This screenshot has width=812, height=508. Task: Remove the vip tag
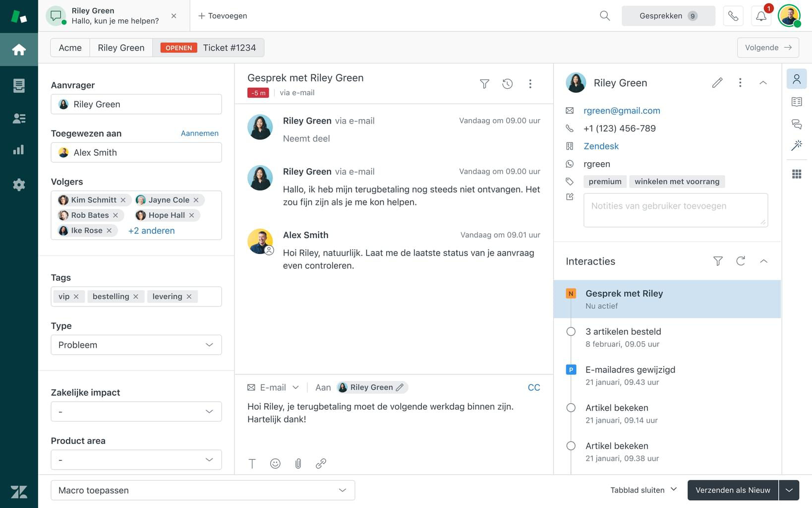[x=76, y=297]
